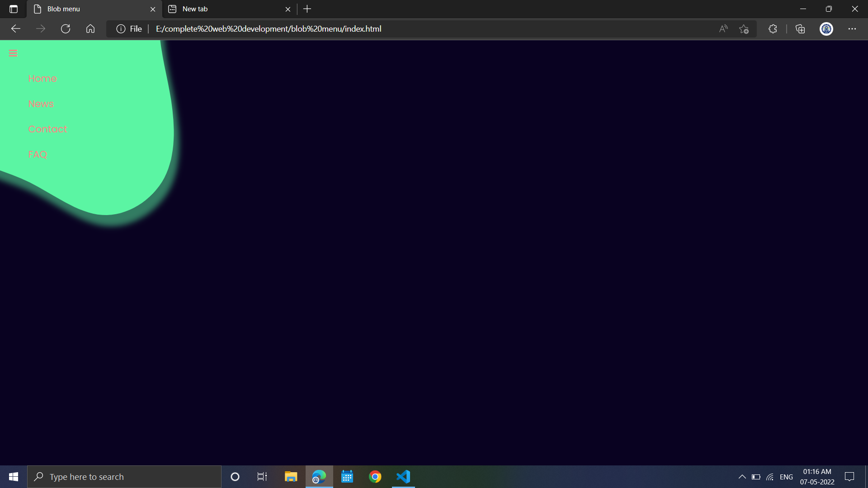Open the FAQ link in the menu

[38, 154]
